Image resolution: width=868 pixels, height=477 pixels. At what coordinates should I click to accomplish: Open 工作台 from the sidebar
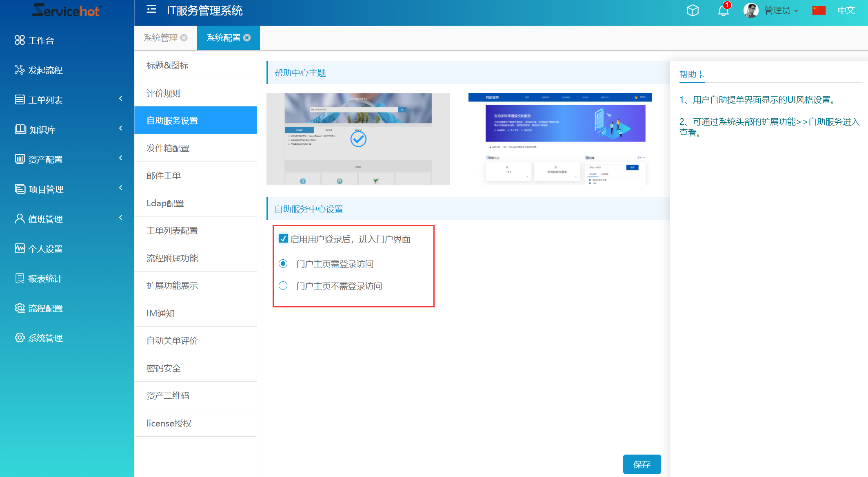(x=41, y=40)
